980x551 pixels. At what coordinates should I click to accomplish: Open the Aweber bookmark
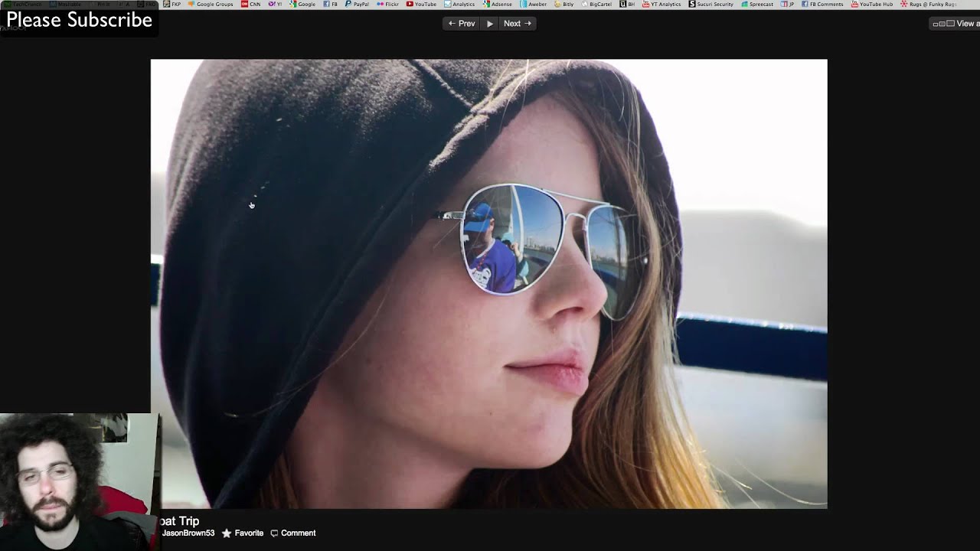click(534, 4)
